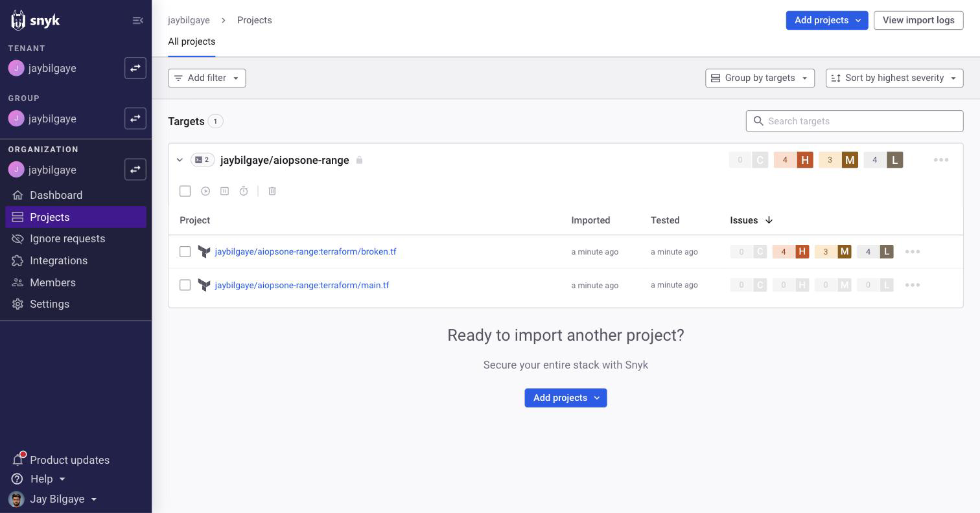Collapse the sidebar navigation
980x513 pixels.
(x=137, y=21)
